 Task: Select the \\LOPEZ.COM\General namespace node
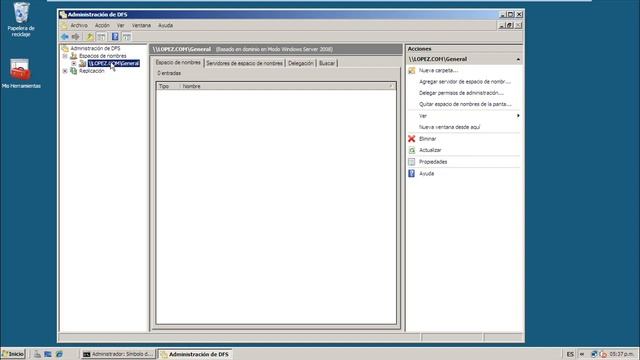pyautogui.click(x=114, y=63)
